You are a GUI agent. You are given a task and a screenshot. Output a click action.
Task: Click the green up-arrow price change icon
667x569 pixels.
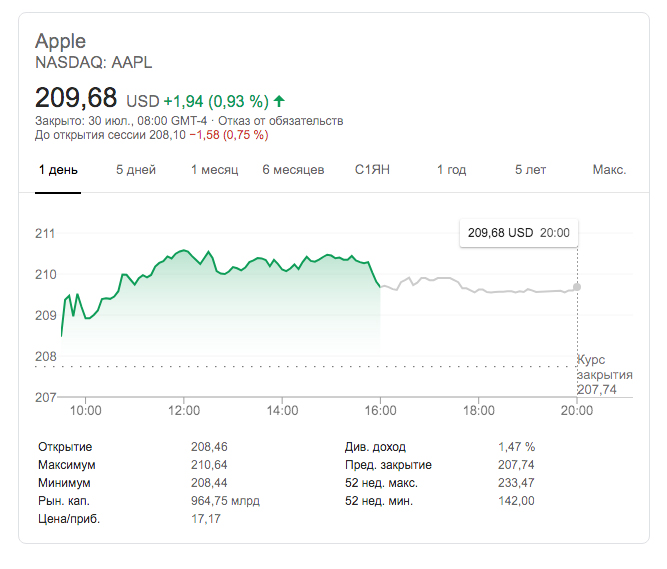click(x=279, y=101)
